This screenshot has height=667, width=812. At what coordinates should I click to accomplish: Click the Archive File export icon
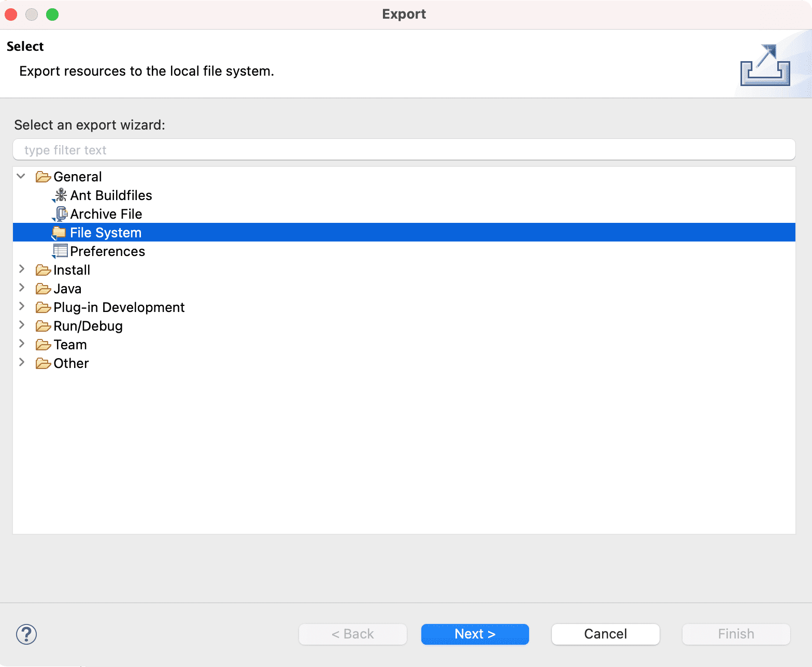point(60,214)
